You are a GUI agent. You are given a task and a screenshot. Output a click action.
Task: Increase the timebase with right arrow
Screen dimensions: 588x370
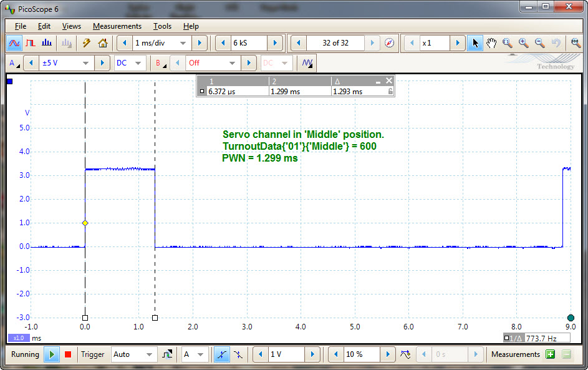pos(200,43)
